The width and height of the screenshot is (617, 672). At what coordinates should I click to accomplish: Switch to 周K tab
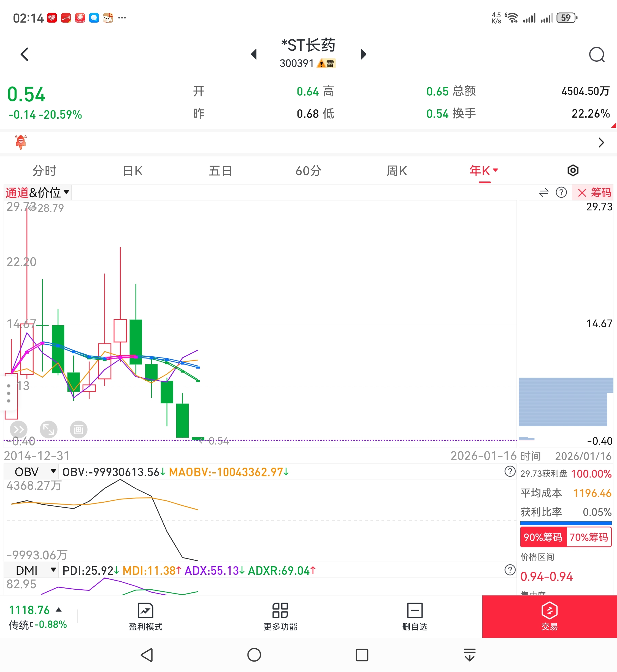[x=397, y=171]
